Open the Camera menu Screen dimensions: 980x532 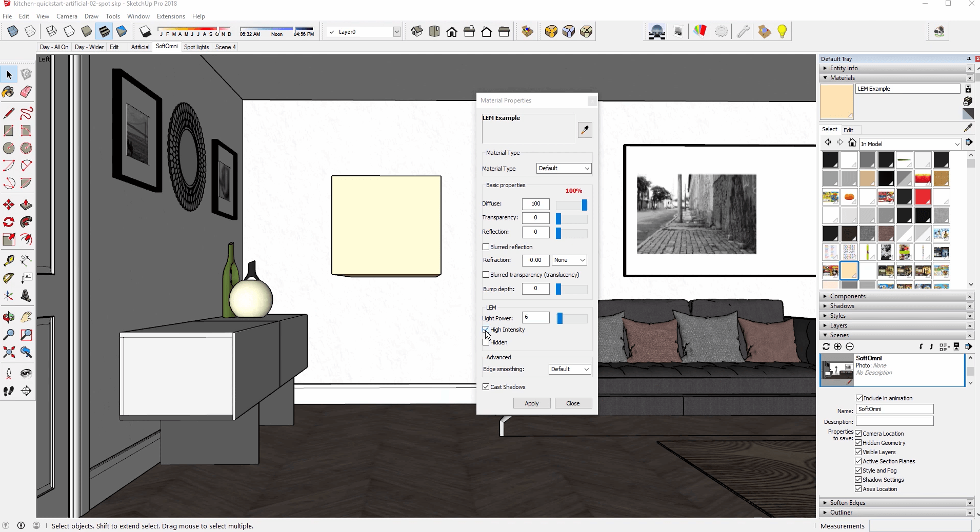click(67, 16)
